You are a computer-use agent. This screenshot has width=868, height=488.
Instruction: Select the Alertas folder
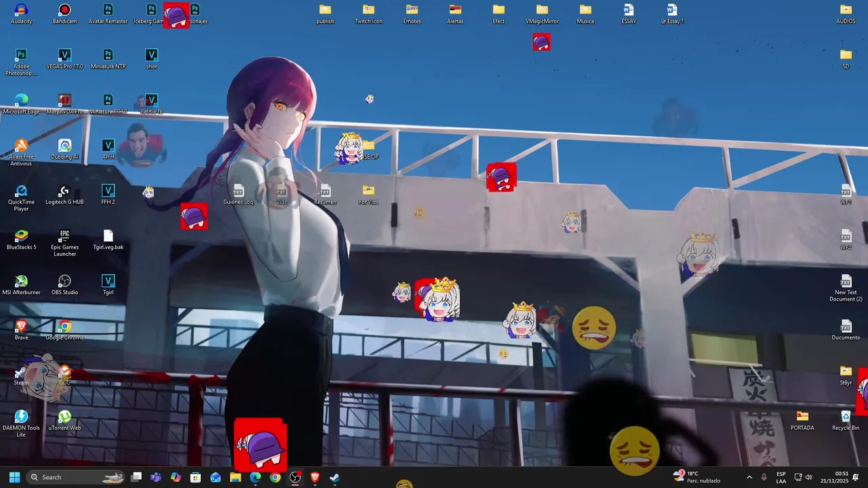click(x=455, y=14)
